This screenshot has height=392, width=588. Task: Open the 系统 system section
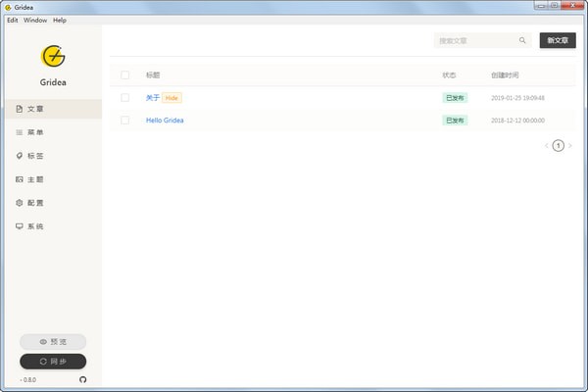[x=30, y=226]
